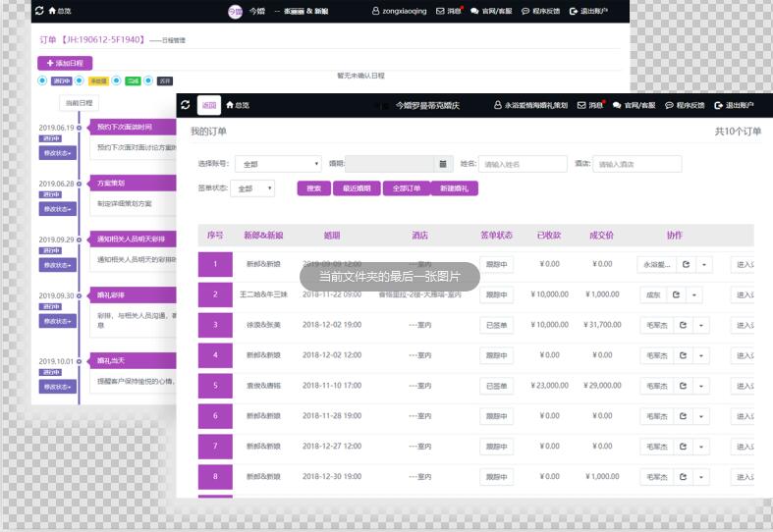This screenshot has height=532, width=773.
Task: Open 总览 home icon in the 我的订单 window
Action: pyautogui.click(x=230, y=105)
